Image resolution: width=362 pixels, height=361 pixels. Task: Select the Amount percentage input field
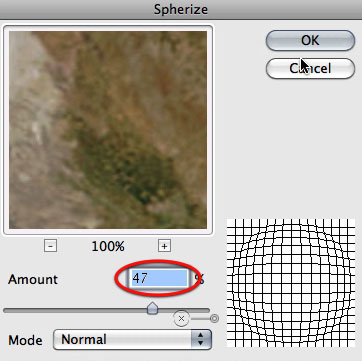(159, 278)
